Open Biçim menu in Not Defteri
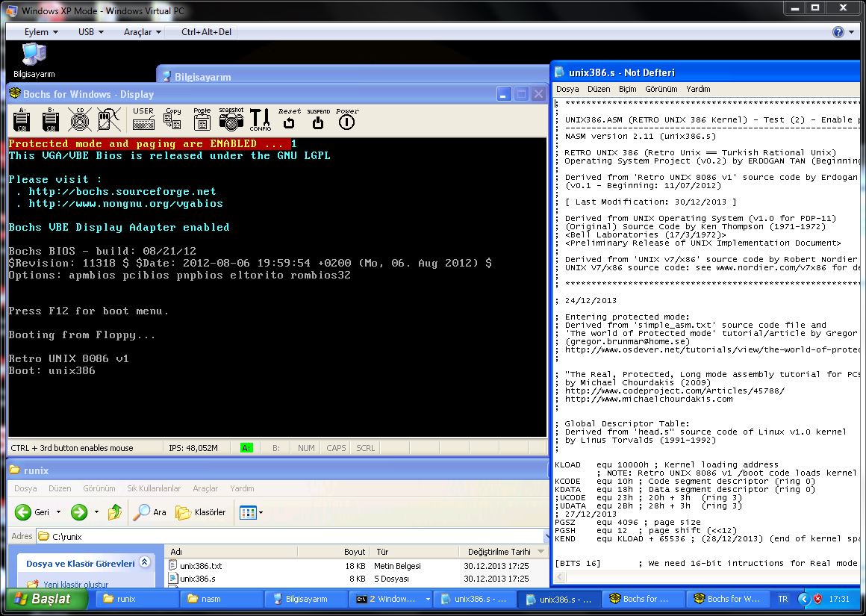Viewport: 866px width, 616px height. click(627, 89)
